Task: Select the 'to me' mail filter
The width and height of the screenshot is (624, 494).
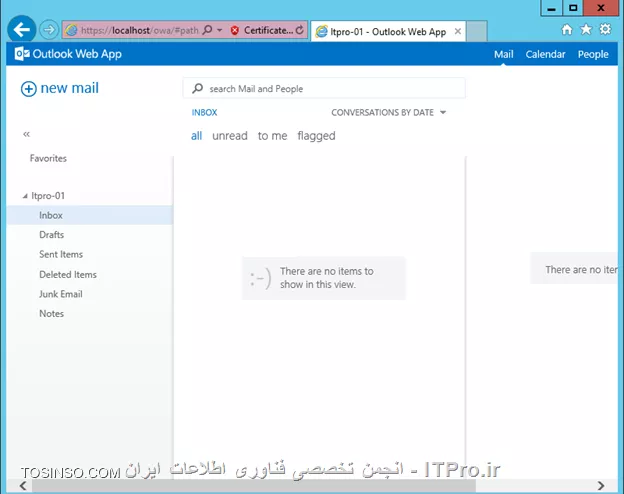Action: [x=272, y=136]
